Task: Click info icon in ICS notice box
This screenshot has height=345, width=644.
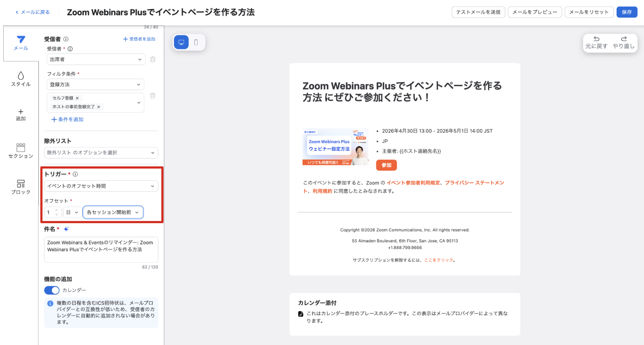Action: click(50, 304)
